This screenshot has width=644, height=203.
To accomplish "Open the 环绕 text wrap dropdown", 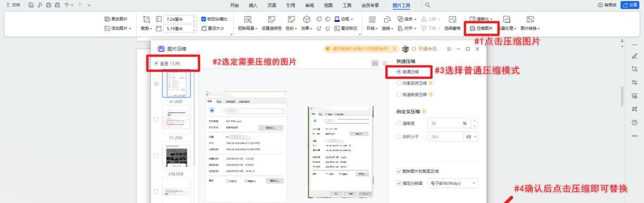I will [372, 28].
